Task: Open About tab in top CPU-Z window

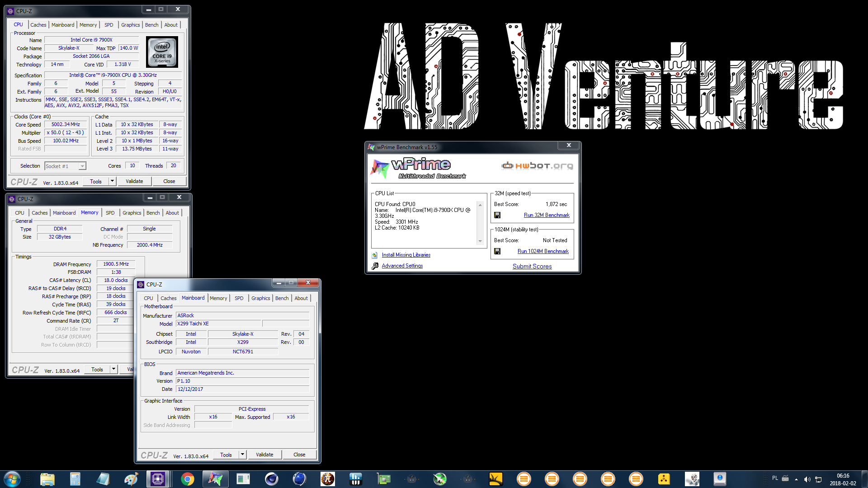Action: (x=171, y=25)
